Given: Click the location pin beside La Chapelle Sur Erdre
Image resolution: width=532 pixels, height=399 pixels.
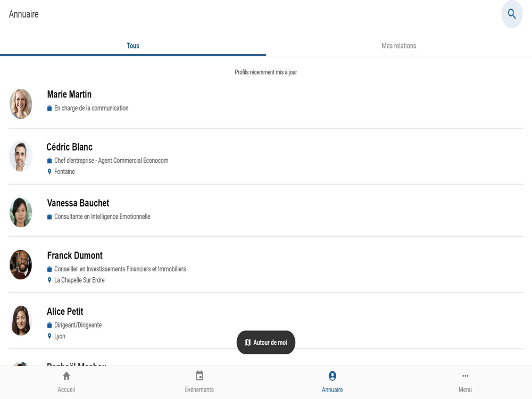Looking at the screenshot, I should point(49,280).
